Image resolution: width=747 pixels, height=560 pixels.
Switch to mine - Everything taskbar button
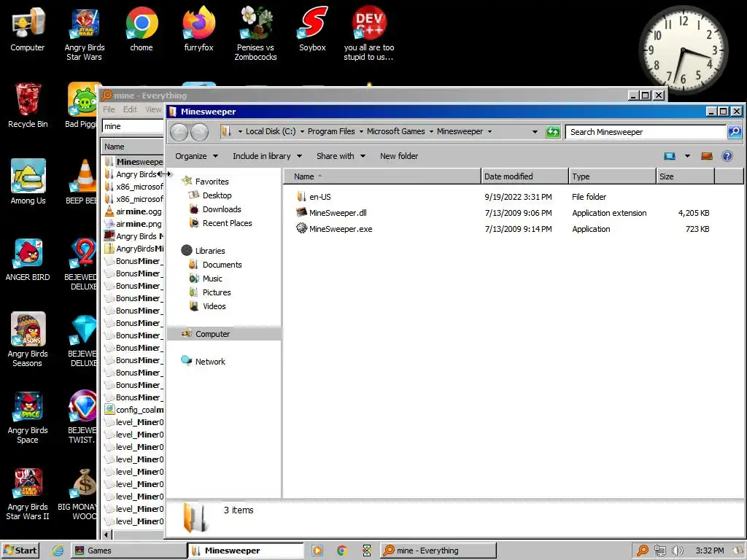438,551
